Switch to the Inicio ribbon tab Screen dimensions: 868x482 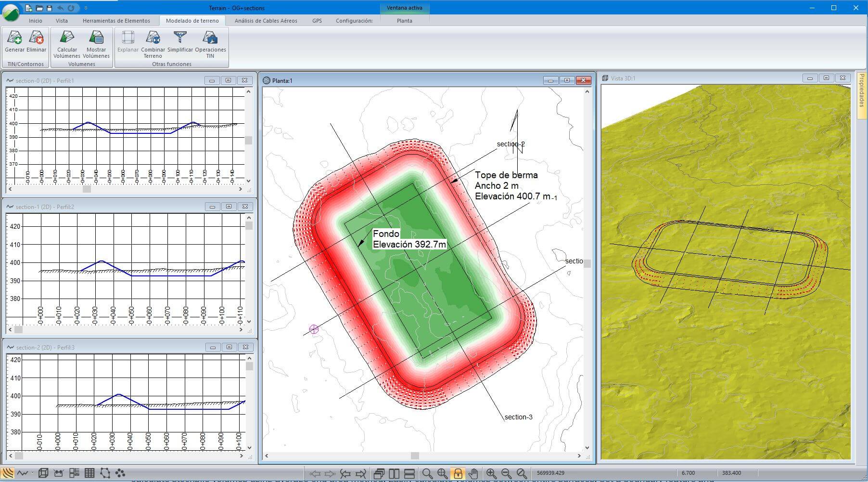[x=35, y=21]
